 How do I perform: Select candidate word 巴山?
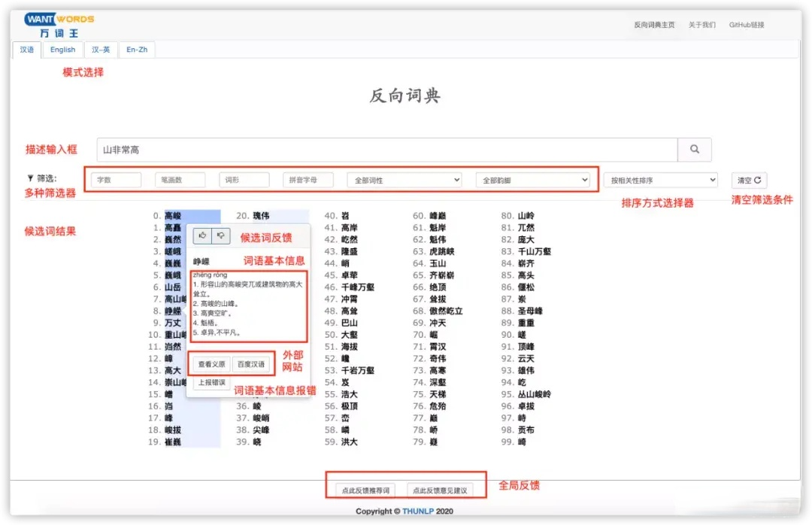click(x=350, y=323)
